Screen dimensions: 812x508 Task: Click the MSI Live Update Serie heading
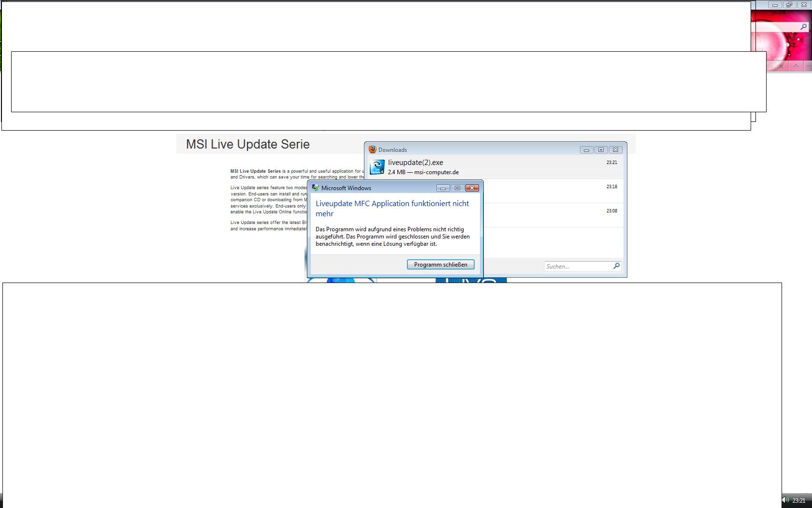point(248,144)
